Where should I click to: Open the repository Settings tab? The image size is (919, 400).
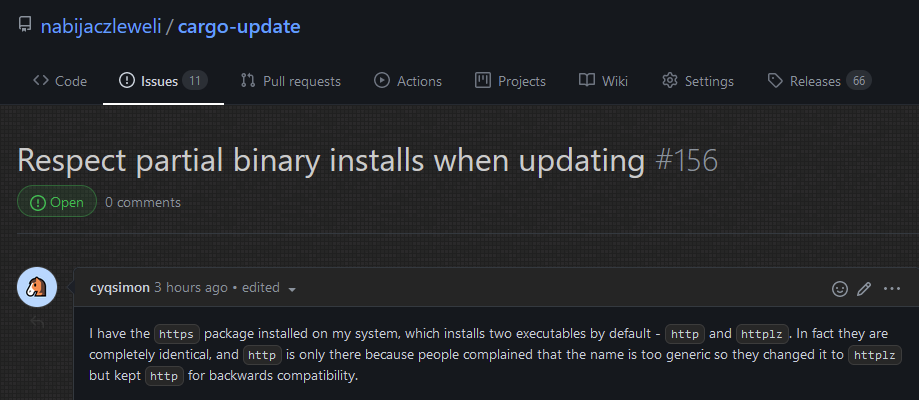pyautogui.click(x=698, y=81)
